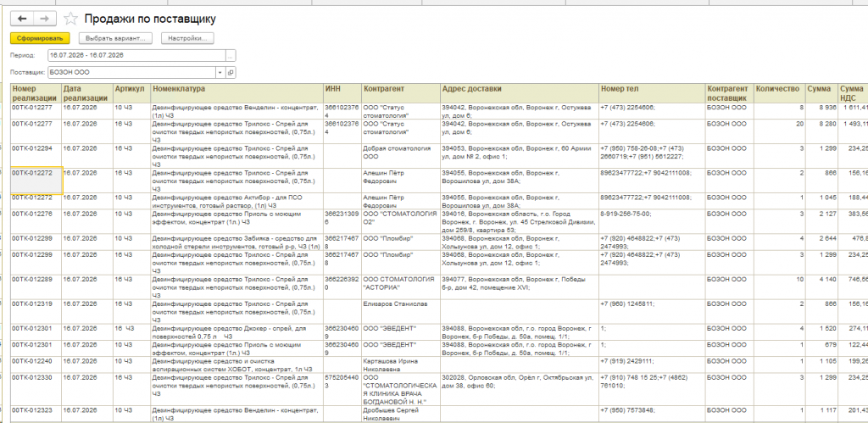The image size is (868, 423).
Task: Open the БОЗОН ООО supplier card icon
Action: (231, 73)
